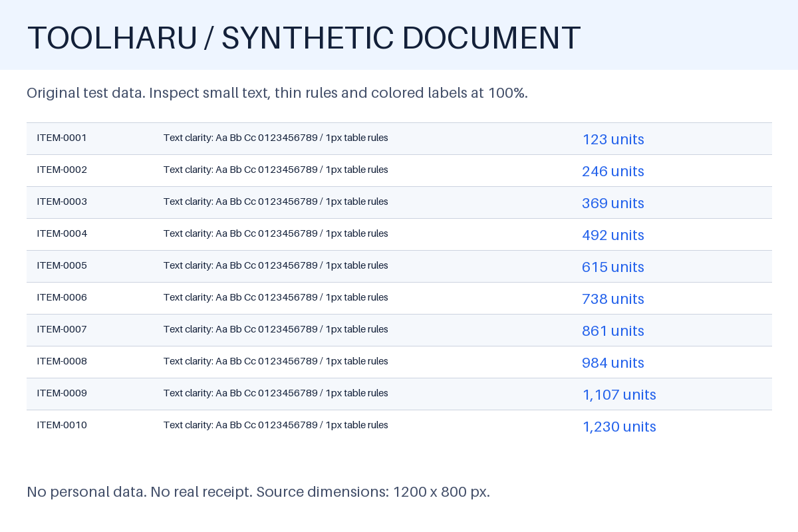Choose the ITEM-0007 row label

click(62, 329)
